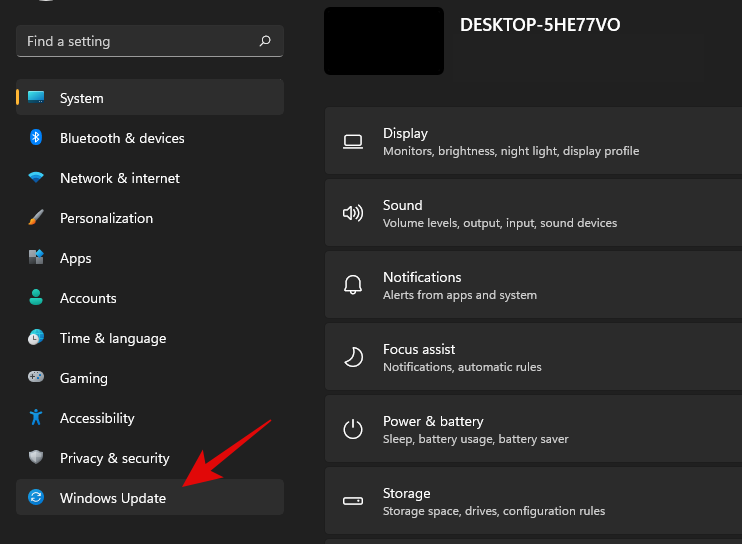Click the Gaming controller icon

tap(36, 378)
